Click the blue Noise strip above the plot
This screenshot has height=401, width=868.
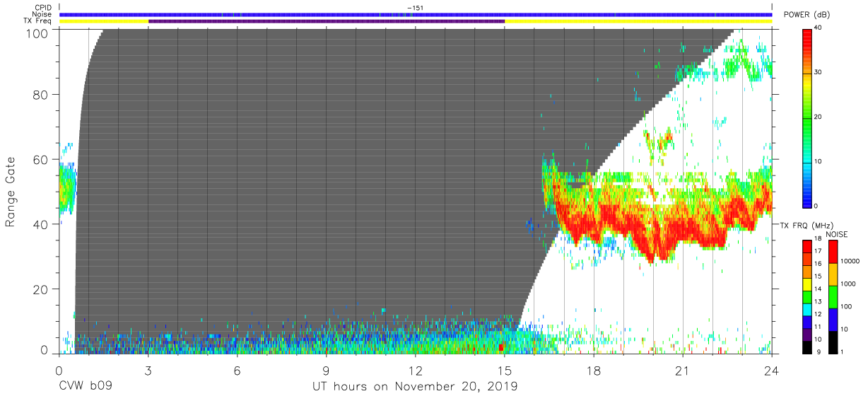[416, 14]
